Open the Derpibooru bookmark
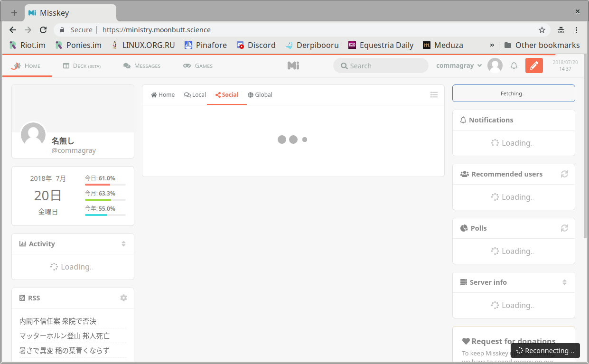 coord(312,45)
